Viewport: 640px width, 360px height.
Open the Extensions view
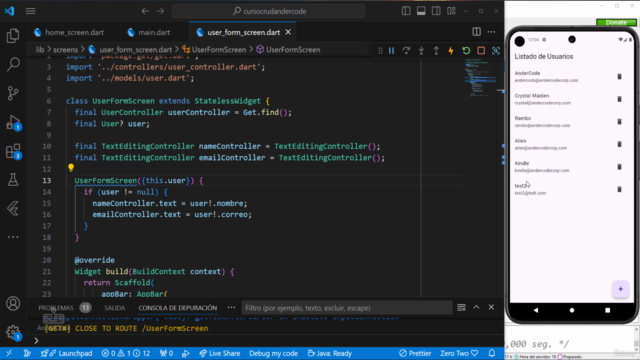[13, 151]
